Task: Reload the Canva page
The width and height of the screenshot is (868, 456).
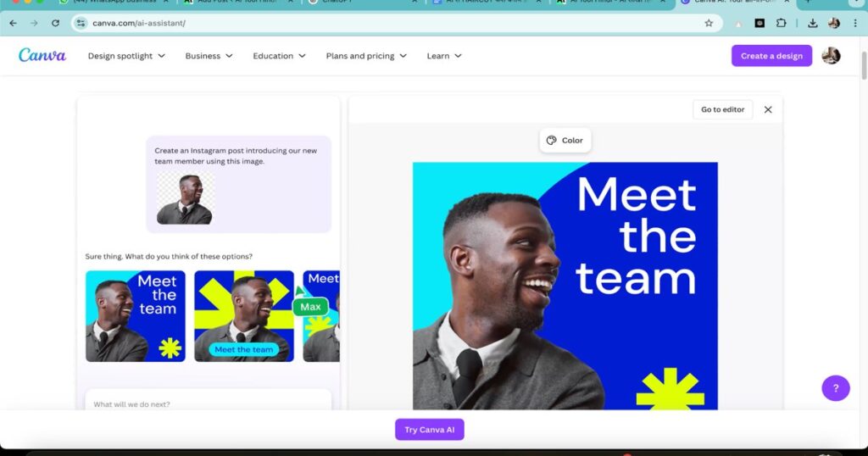Action: [55, 23]
